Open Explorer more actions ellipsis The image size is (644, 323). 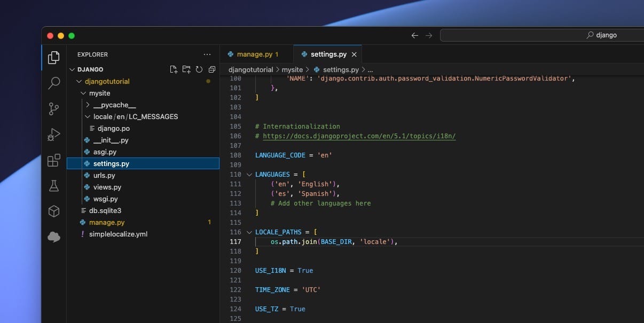(207, 54)
